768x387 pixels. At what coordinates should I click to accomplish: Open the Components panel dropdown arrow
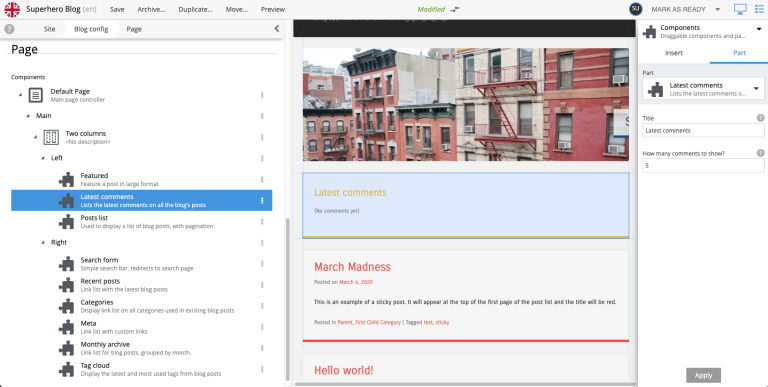(x=759, y=29)
